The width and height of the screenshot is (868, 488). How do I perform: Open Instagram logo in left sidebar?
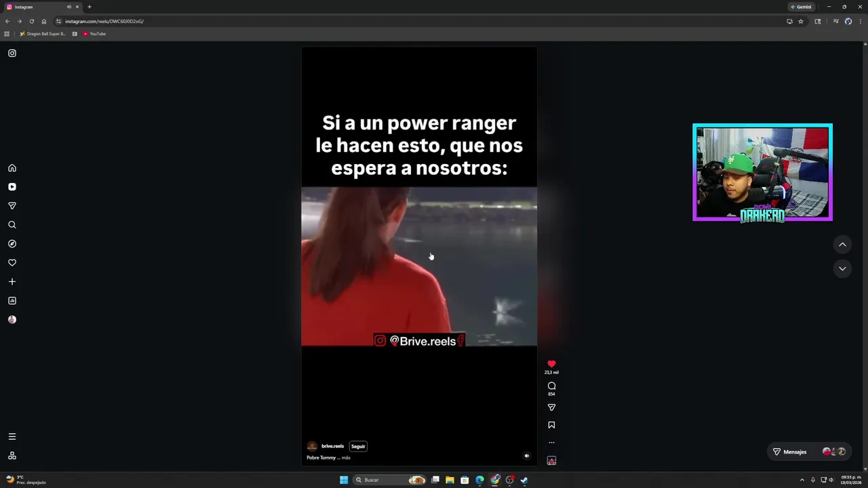pyautogui.click(x=12, y=53)
